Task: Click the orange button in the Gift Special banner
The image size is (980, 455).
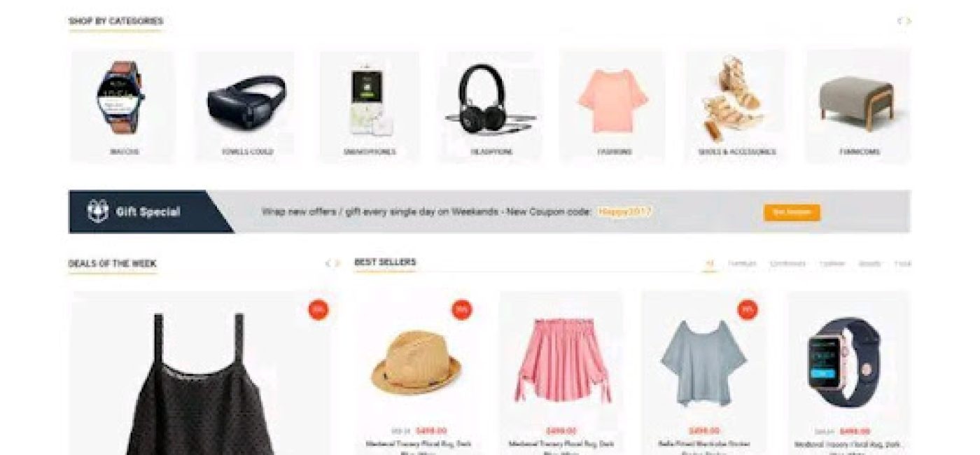Action: pyautogui.click(x=792, y=212)
